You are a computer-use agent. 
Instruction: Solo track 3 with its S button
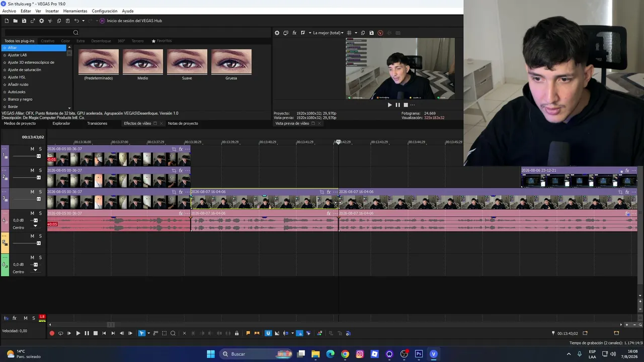pos(40,192)
